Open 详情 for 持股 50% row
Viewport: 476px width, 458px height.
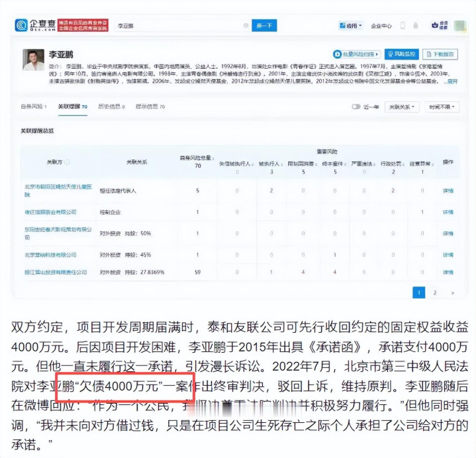pos(448,234)
